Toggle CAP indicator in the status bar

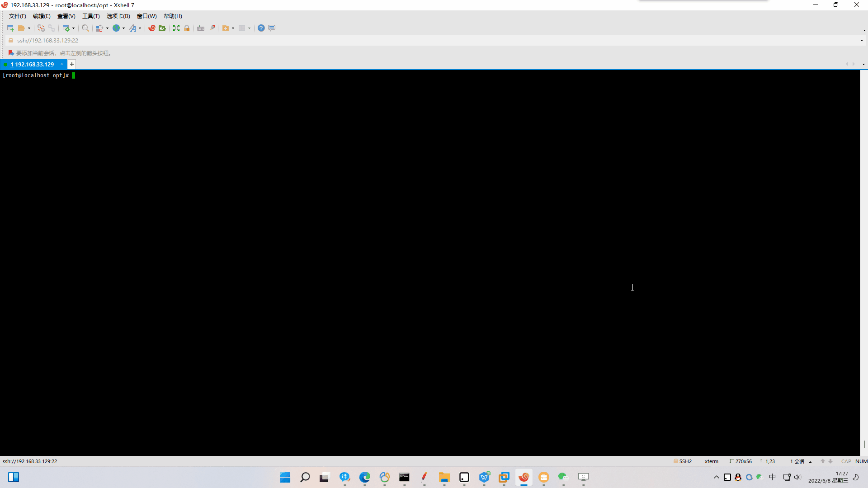pyautogui.click(x=846, y=461)
